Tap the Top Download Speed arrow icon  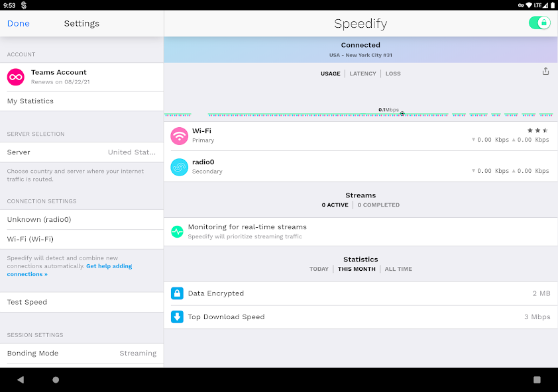tap(177, 317)
